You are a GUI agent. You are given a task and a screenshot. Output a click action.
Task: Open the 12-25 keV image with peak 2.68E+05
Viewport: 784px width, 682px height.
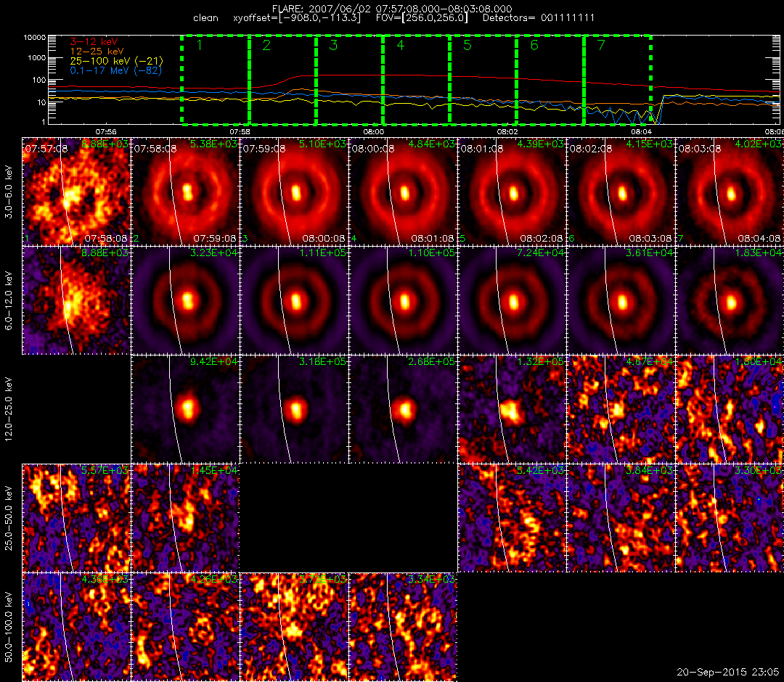pos(403,410)
